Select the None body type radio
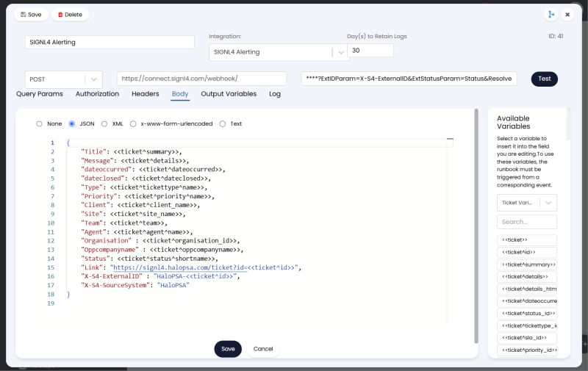588x371 pixels. pyautogui.click(x=39, y=123)
